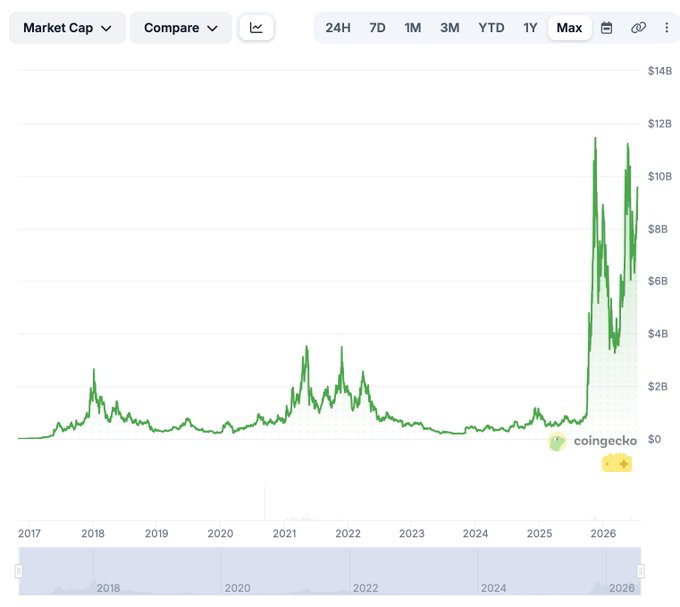Open the calendar date picker icon
The height and width of the screenshot is (607, 680).
point(606,28)
